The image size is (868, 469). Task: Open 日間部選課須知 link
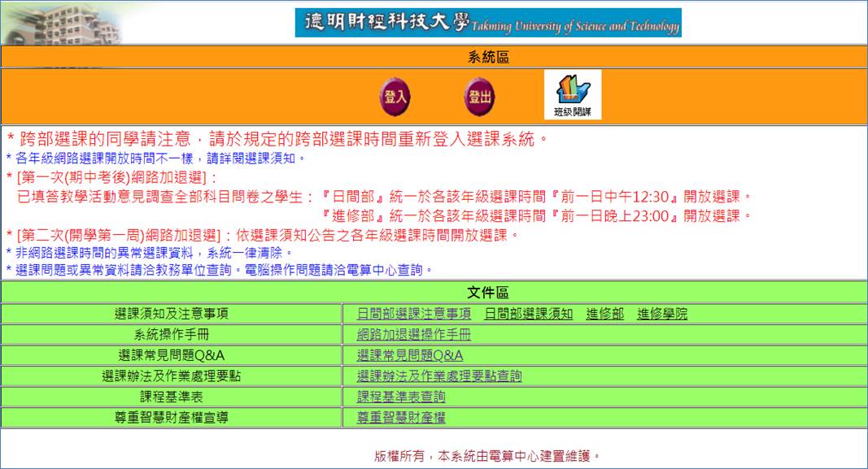(528, 314)
